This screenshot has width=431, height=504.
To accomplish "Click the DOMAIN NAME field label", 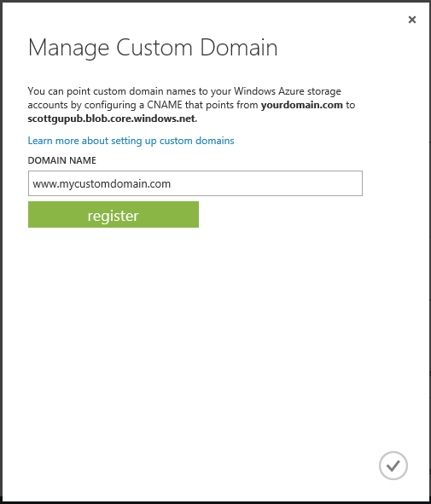I will [62, 160].
